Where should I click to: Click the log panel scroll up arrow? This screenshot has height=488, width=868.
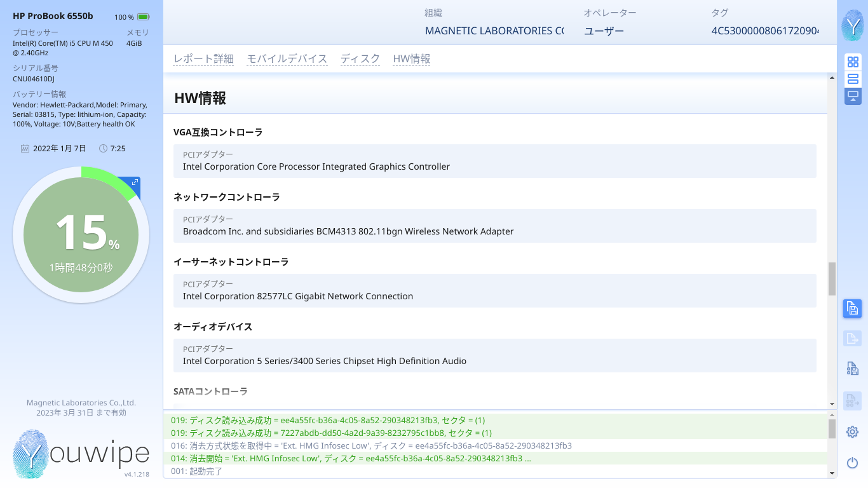[x=832, y=414]
